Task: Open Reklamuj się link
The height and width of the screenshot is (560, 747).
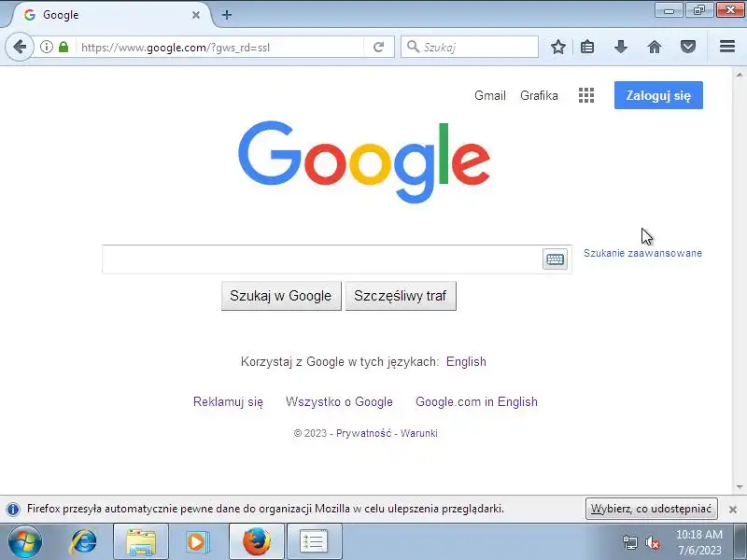Action: pyautogui.click(x=228, y=402)
